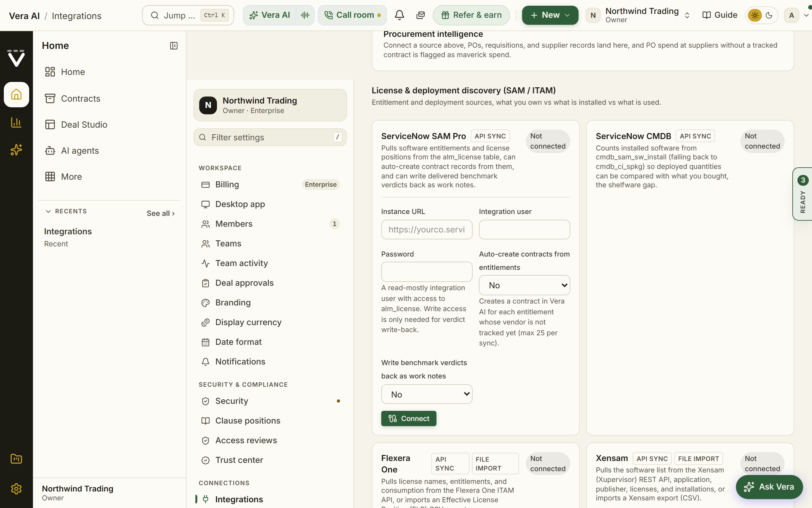Open the folder icon near the rail bottom
812x508 pixels.
click(x=16, y=458)
